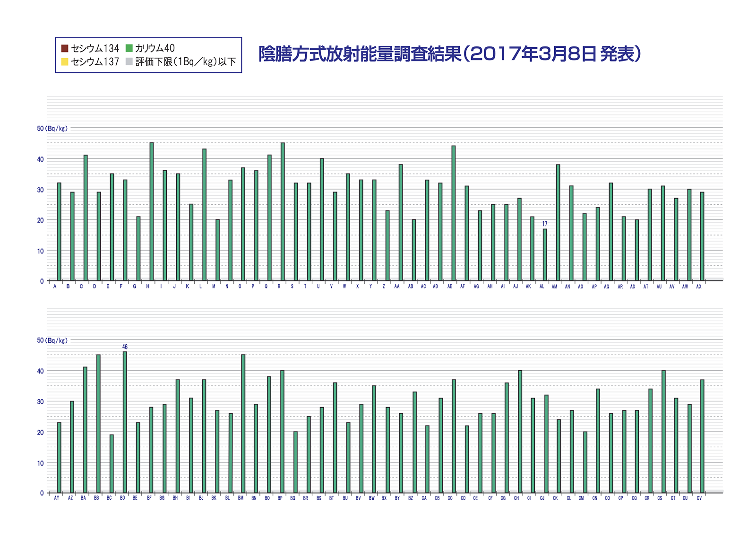Viewport: 756px width, 539px height.
Task: Click the green bar for sample BD
Action: [x=125, y=422]
